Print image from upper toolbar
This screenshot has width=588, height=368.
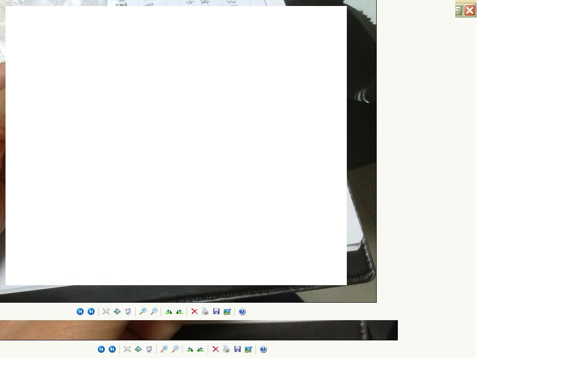pyautogui.click(x=205, y=311)
